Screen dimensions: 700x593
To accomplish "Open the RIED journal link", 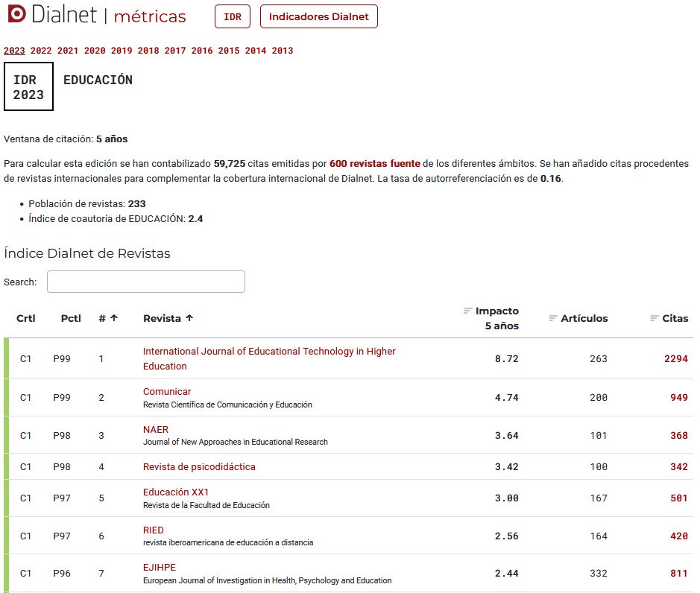I will (x=153, y=530).
